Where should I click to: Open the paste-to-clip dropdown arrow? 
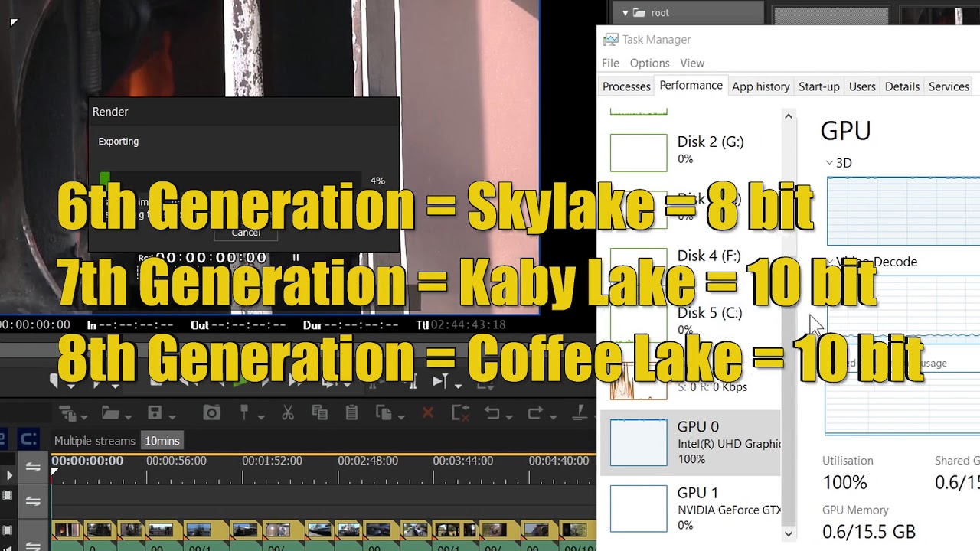pos(400,418)
